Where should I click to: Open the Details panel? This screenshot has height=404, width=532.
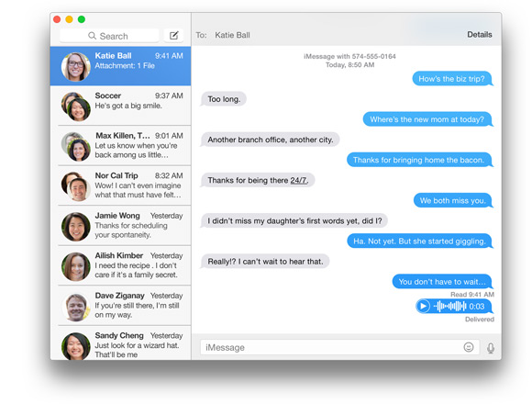[x=479, y=35]
